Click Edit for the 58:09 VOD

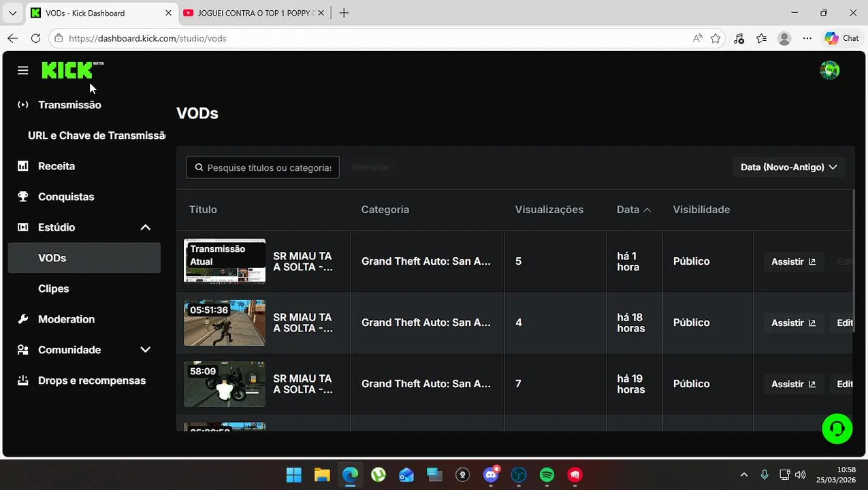point(843,384)
